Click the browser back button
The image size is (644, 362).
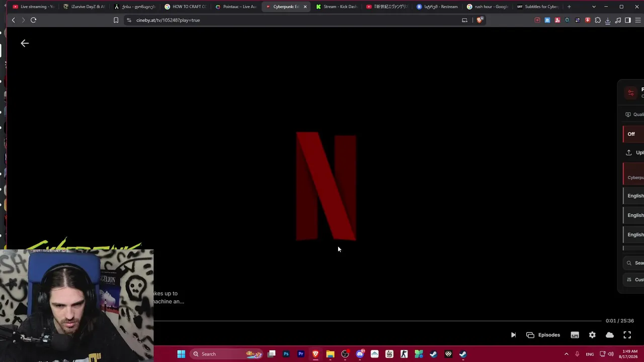(x=14, y=20)
